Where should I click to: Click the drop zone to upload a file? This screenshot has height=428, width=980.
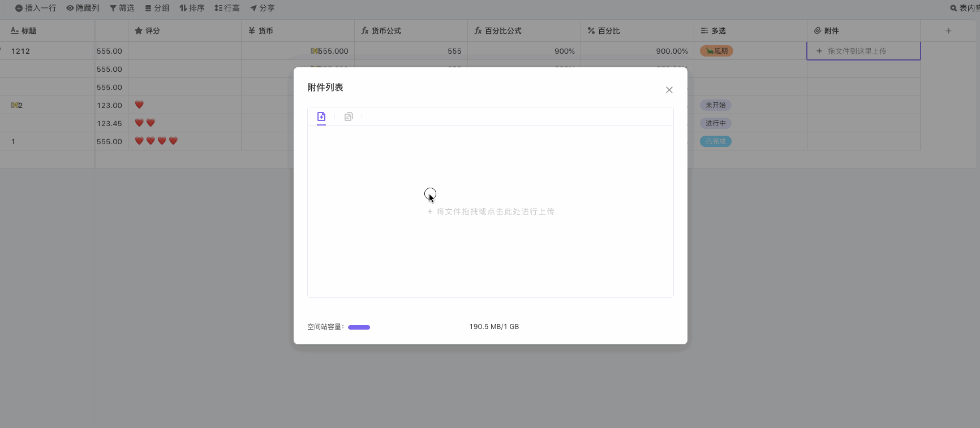coord(490,211)
